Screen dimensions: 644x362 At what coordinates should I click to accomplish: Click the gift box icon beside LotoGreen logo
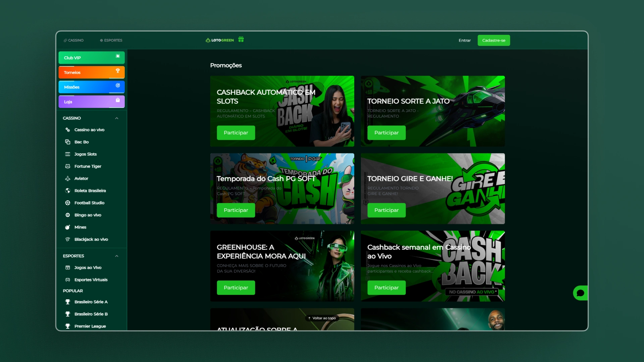coord(241,40)
